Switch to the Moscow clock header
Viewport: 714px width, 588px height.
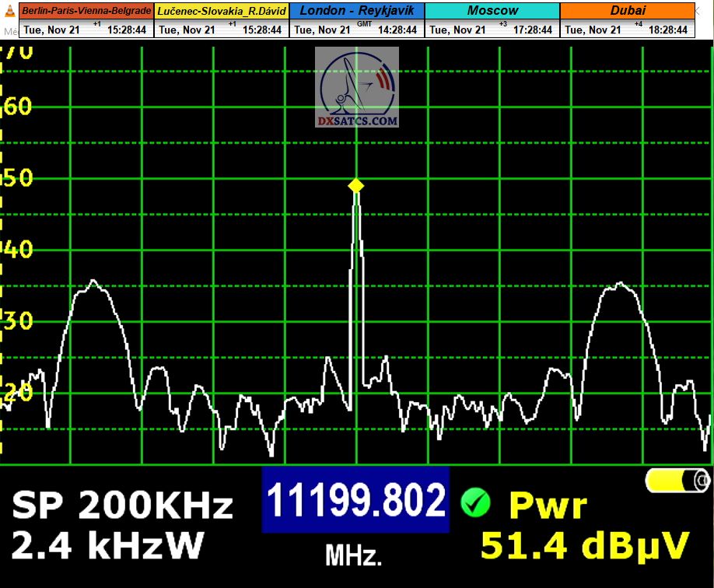click(492, 11)
